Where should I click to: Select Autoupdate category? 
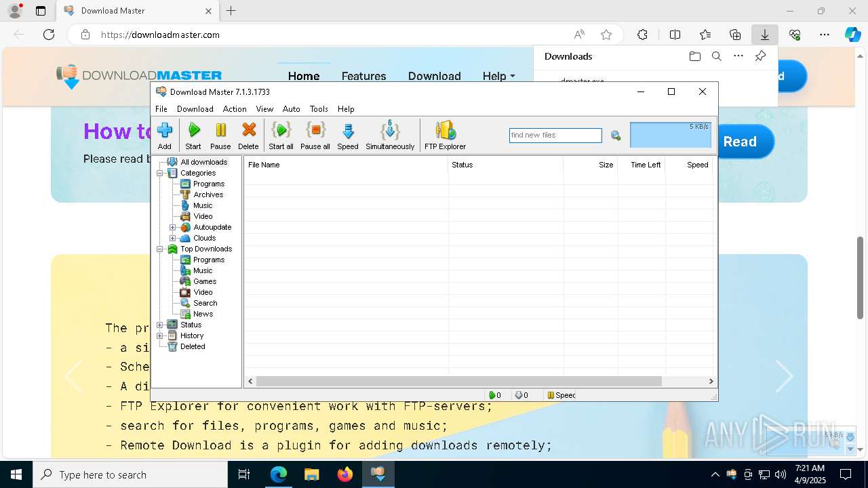pos(212,227)
